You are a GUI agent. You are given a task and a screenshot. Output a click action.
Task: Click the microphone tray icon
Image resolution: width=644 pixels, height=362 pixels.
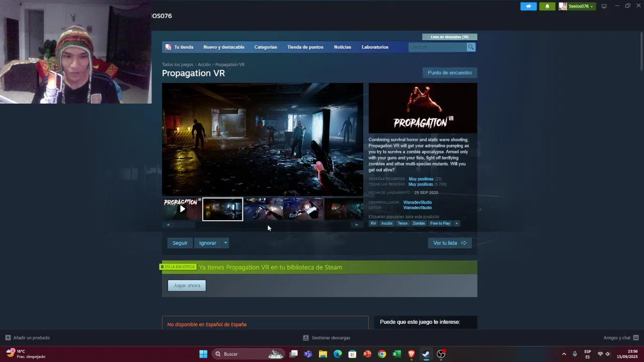(x=575, y=354)
